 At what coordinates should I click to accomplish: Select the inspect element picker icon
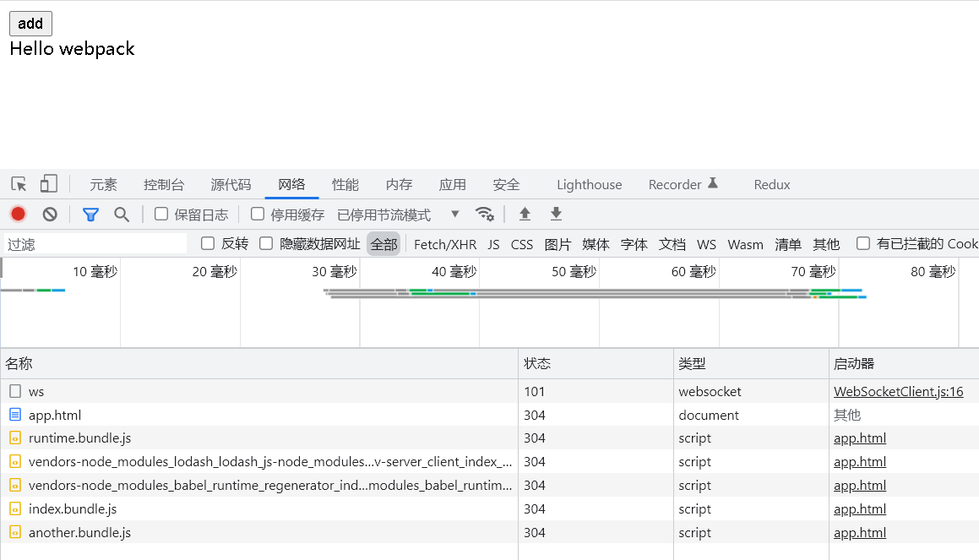[x=19, y=184]
